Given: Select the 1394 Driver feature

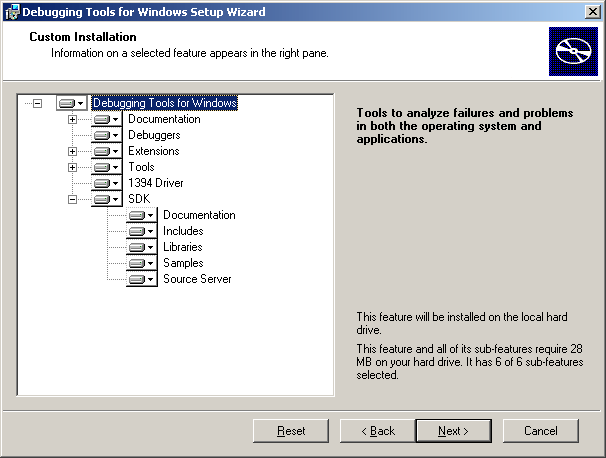Looking at the screenshot, I should coord(156,183).
